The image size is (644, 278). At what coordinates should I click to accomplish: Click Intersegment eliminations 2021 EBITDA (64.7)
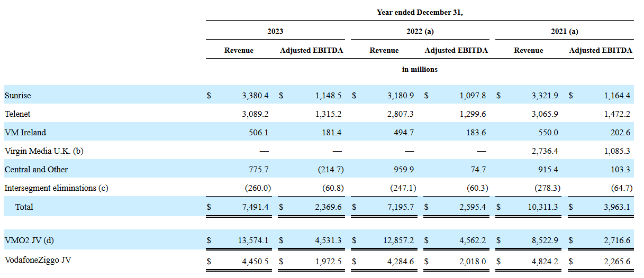622,188
